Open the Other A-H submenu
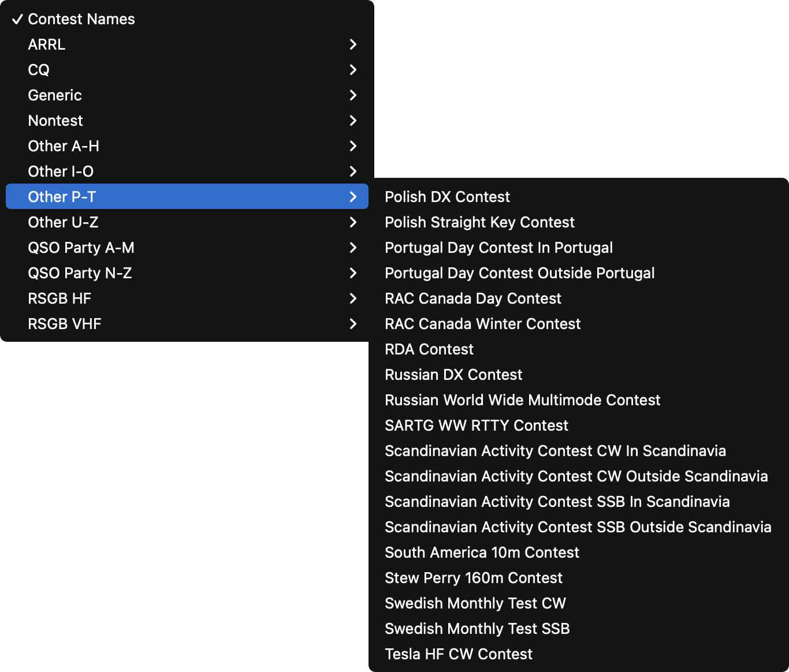The width and height of the screenshot is (789, 672). [x=187, y=146]
